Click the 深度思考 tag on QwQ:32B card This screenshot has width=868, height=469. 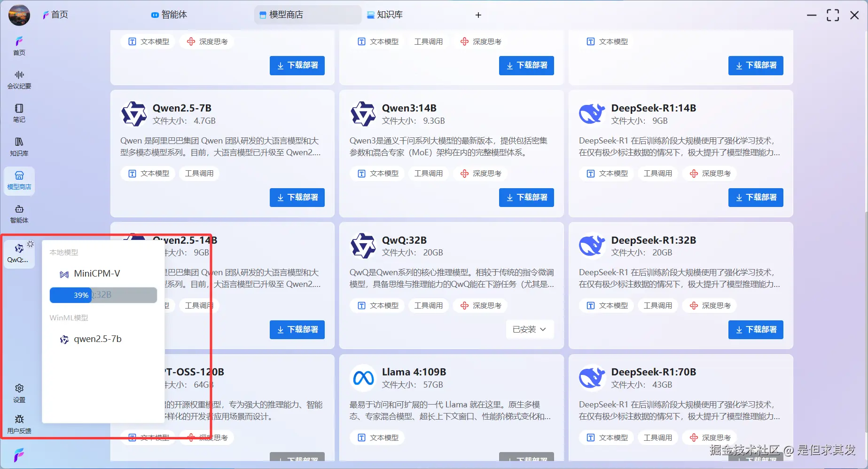(480, 305)
